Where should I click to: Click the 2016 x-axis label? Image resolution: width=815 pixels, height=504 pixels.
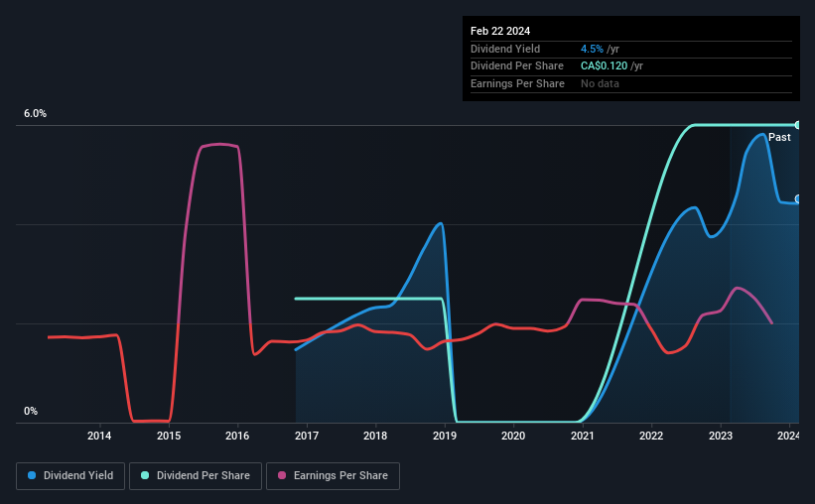237,436
